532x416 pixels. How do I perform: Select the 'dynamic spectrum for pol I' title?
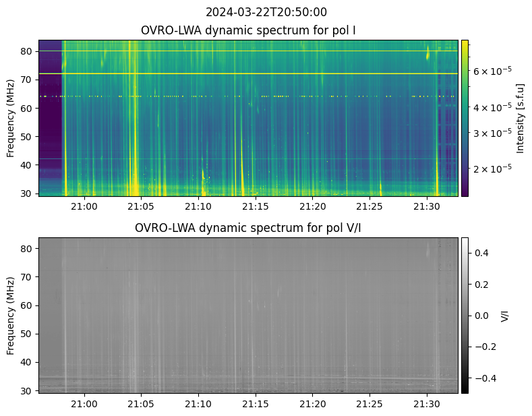tap(249, 30)
